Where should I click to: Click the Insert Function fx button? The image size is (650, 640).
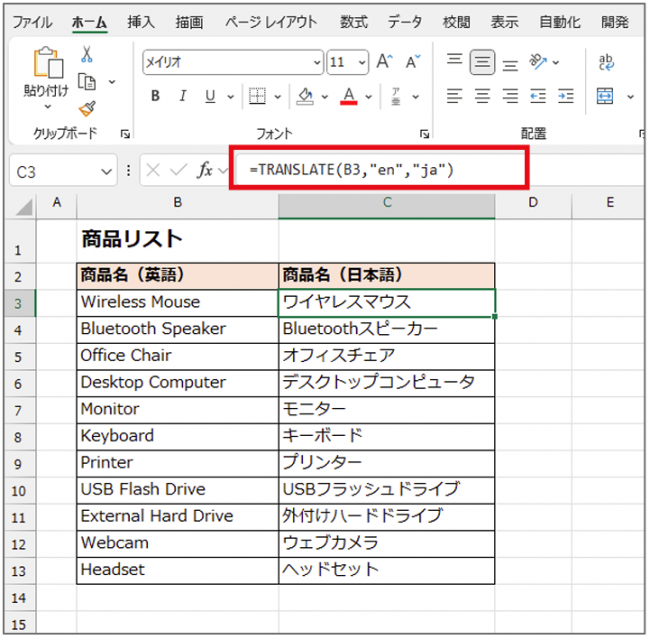205,170
